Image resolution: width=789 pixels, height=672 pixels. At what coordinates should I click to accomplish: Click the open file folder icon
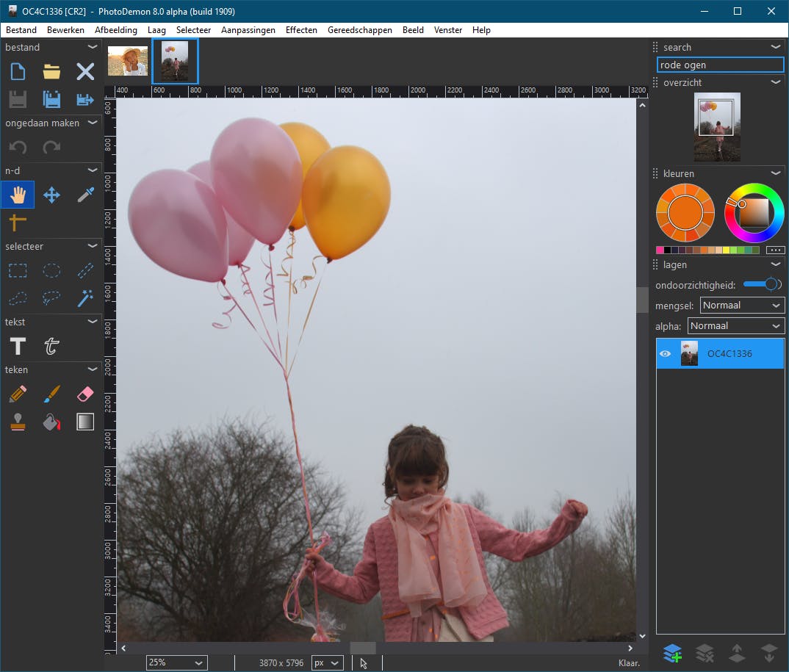pyautogui.click(x=51, y=71)
